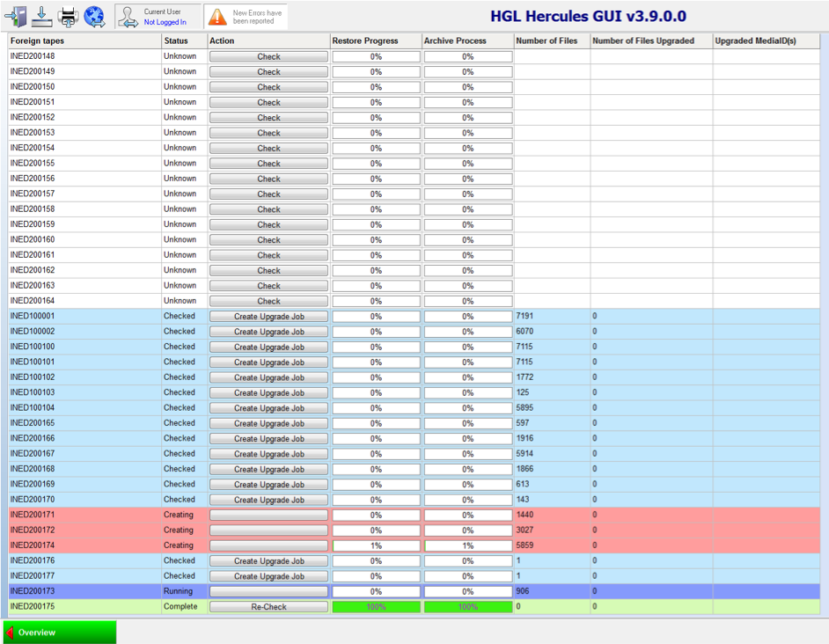Click the exit door icon in toolbar

pos(15,17)
